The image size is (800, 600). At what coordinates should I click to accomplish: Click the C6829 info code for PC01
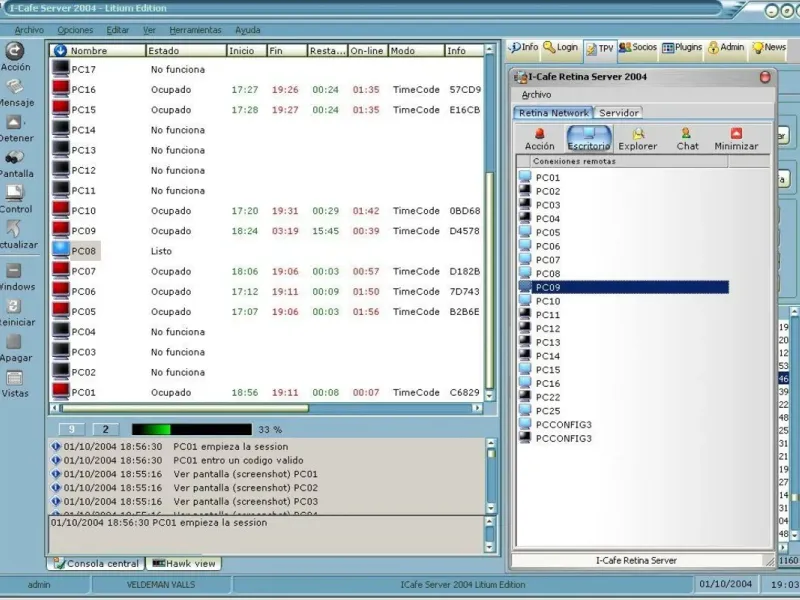click(x=464, y=392)
